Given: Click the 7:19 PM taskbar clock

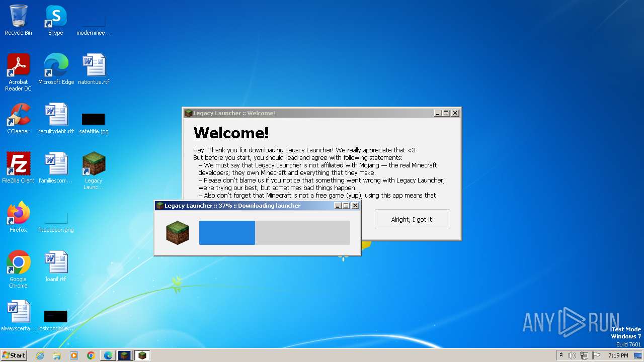Looking at the screenshot, I should pos(618,355).
